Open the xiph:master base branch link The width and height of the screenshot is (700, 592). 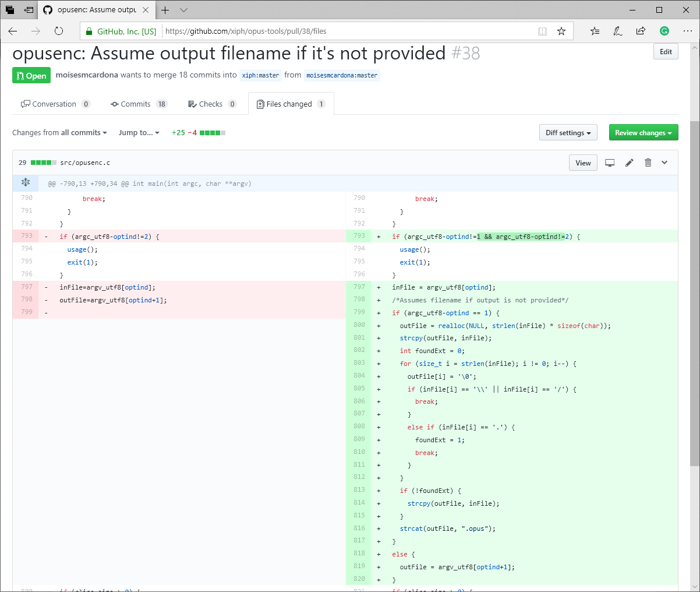coord(260,75)
